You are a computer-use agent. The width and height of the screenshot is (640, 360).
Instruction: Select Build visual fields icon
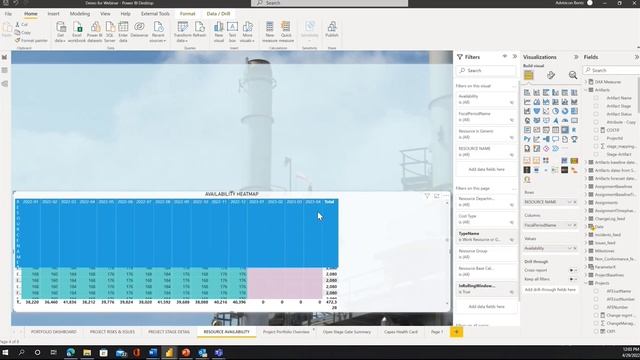(529, 75)
